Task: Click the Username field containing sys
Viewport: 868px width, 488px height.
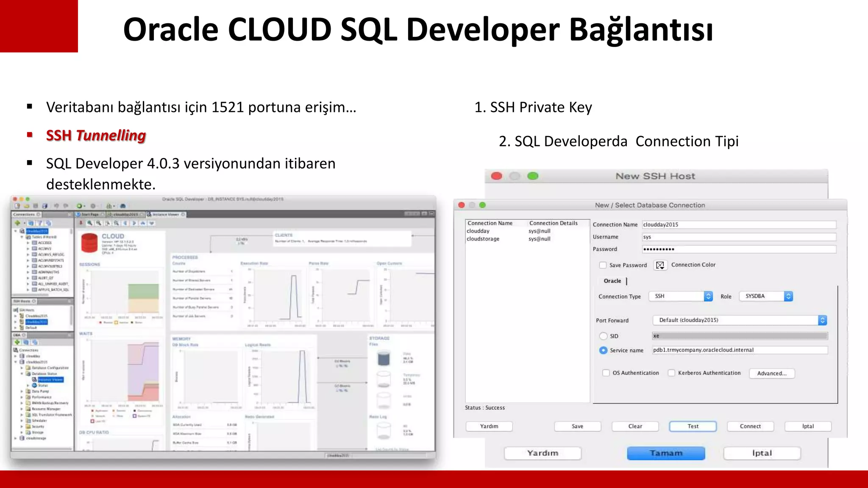Action: pyautogui.click(x=739, y=237)
